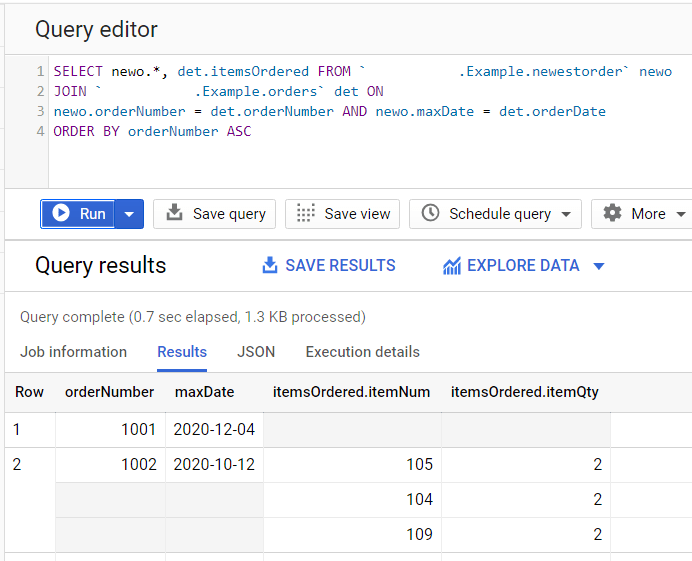Viewport: 692px width, 561px height.
Task: Click the Save query download icon
Action: (175, 213)
